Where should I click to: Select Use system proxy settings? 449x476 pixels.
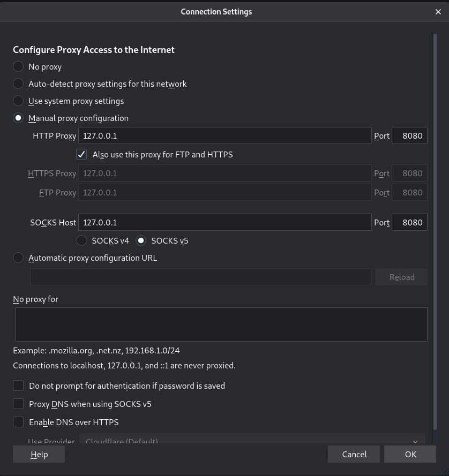(19, 101)
